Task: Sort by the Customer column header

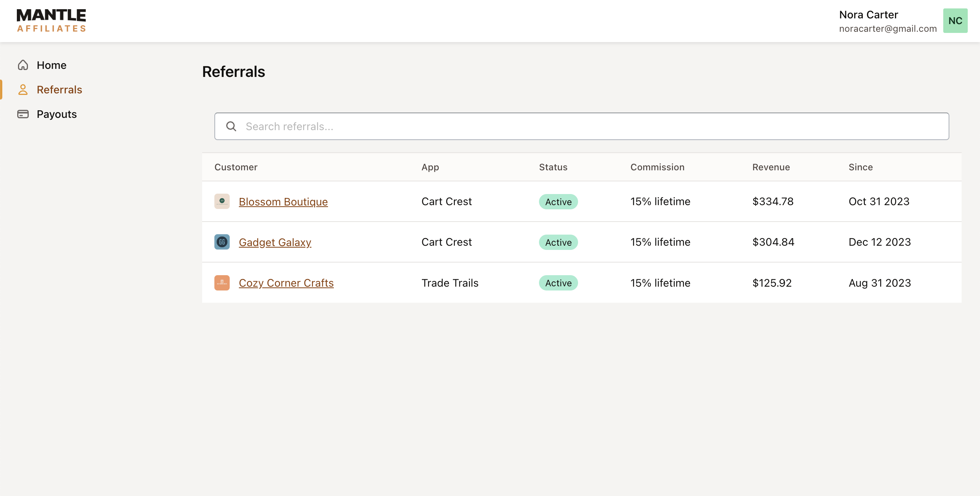Action: 236,167
